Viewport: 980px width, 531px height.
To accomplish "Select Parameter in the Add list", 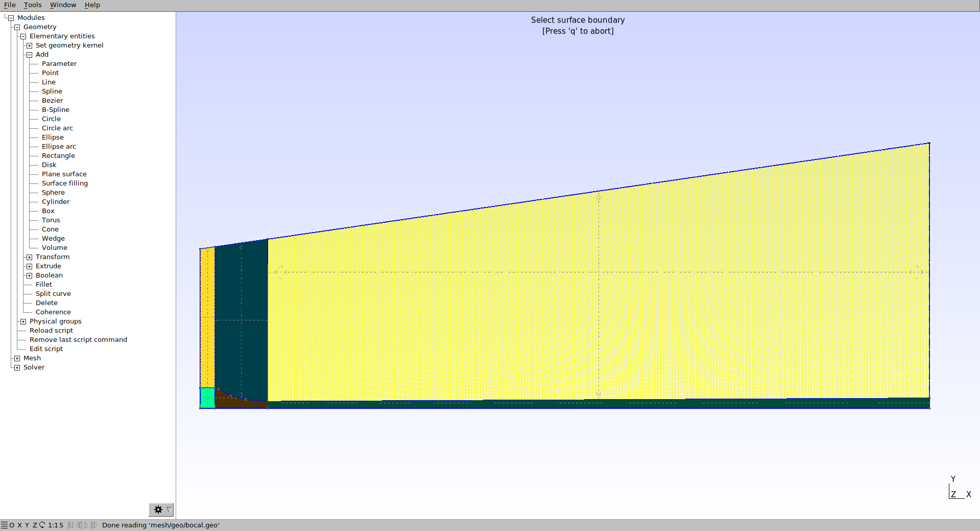I will [x=59, y=64].
